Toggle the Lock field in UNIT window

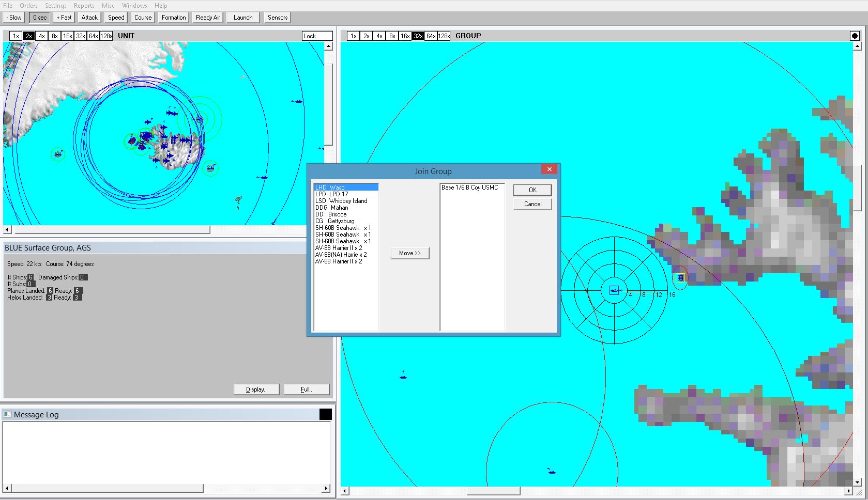[317, 36]
